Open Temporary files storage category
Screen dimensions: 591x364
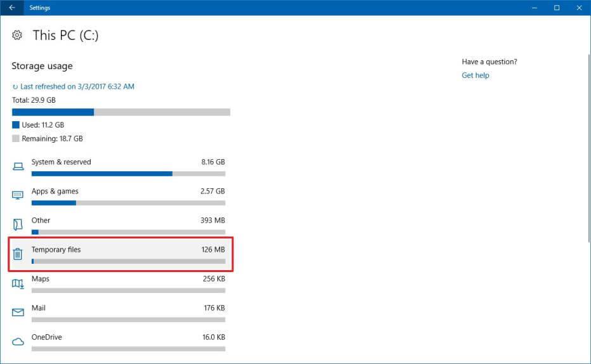[120, 254]
